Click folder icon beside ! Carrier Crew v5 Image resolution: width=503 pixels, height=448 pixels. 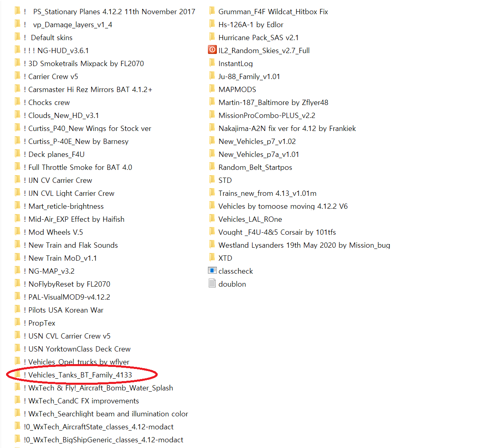(17, 76)
